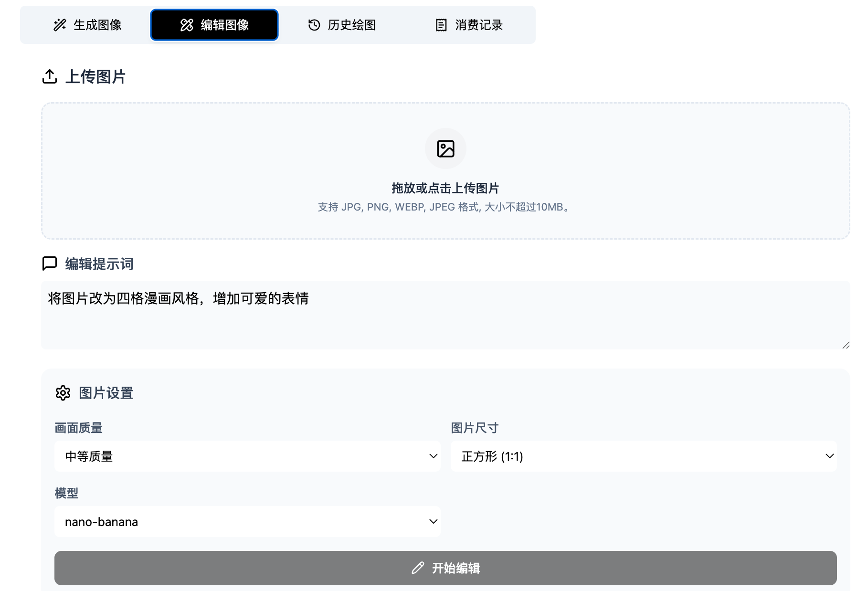Click inside the 编辑提示词 text area

445,315
